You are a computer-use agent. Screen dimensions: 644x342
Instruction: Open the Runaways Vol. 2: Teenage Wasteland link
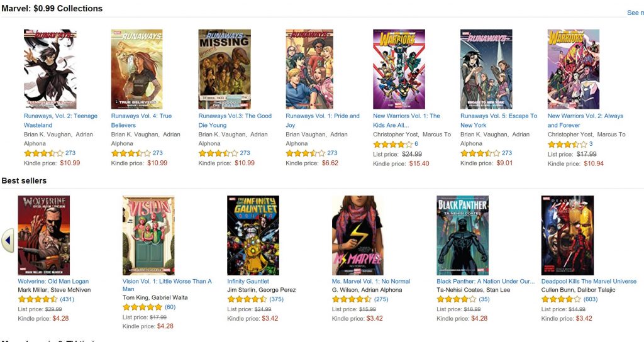[60, 121]
